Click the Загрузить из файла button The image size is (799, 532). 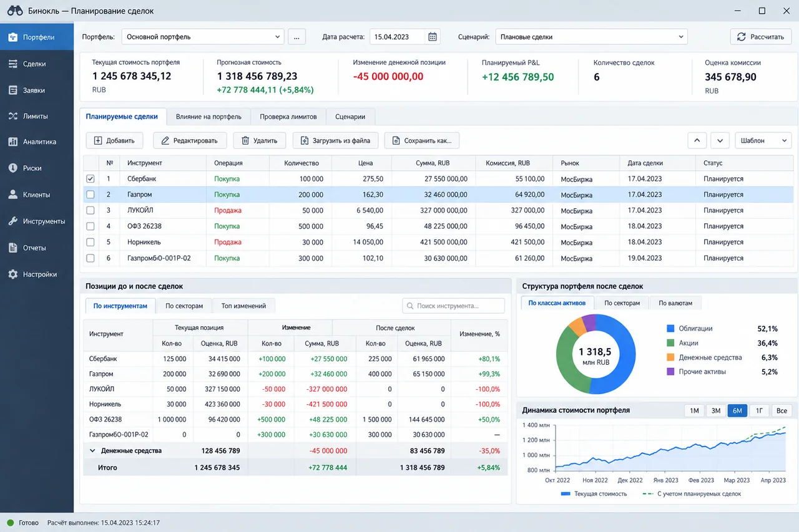tap(335, 140)
